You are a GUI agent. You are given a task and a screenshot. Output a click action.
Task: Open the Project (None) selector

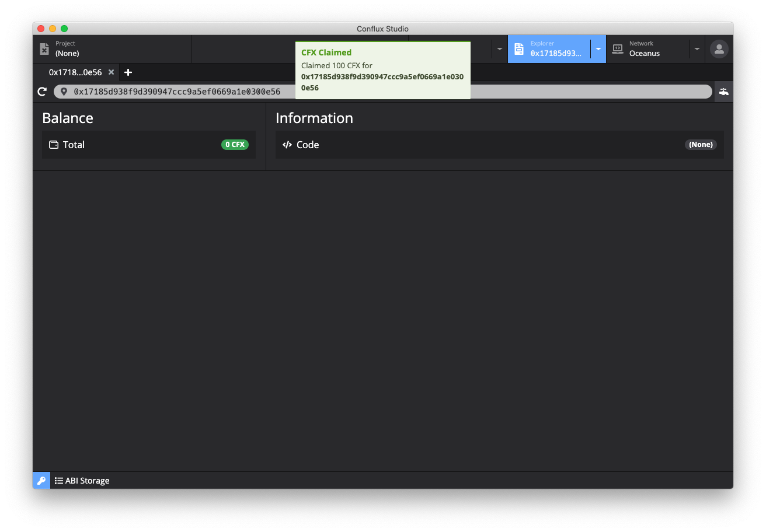pyautogui.click(x=112, y=49)
